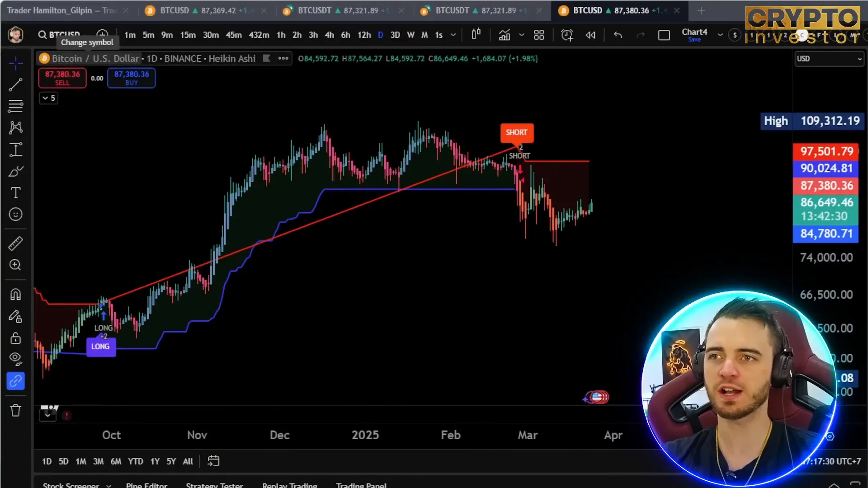
Task: Open the patterns drawing tool
Action: 16,128
